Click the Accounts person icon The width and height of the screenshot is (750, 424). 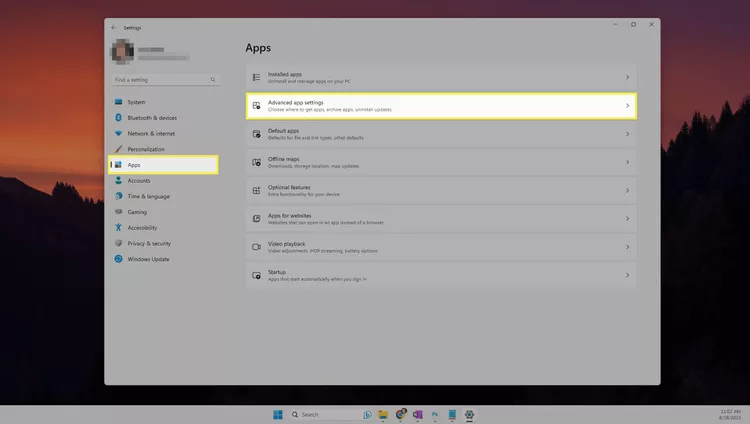click(x=118, y=180)
